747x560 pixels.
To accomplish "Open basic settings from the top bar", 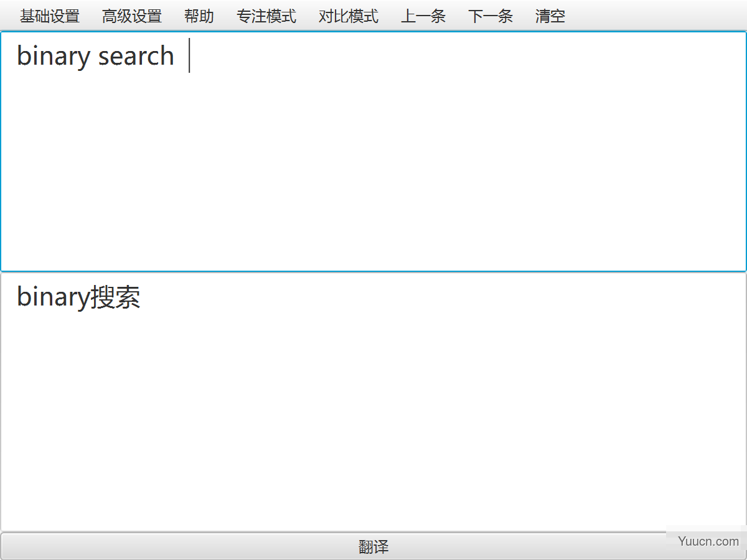I will 49,16.
